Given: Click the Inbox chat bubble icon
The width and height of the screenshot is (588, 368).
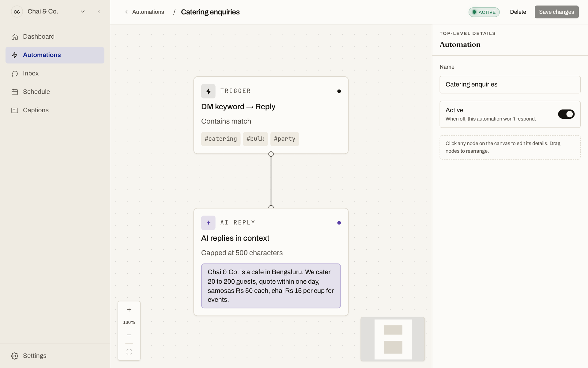Looking at the screenshot, I should (x=15, y=74).
